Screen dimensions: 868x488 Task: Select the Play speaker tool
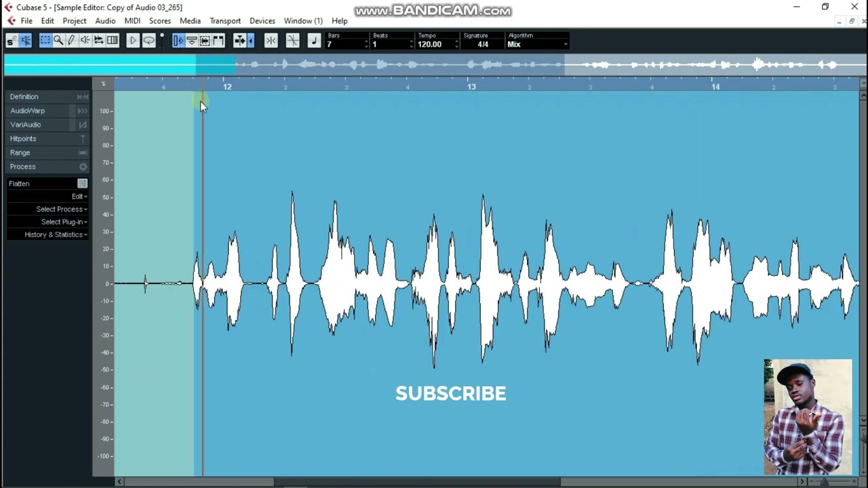point(85,41)
